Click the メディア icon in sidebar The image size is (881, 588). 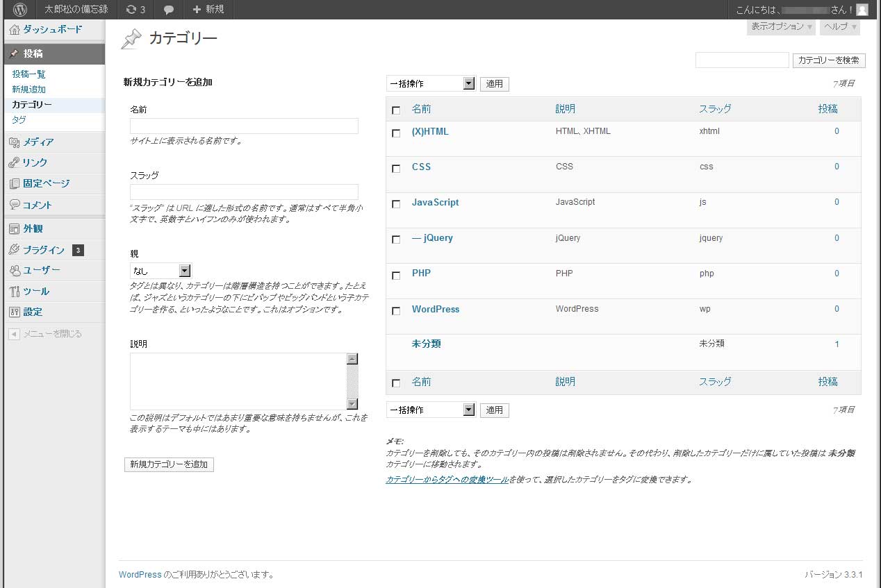15,142
